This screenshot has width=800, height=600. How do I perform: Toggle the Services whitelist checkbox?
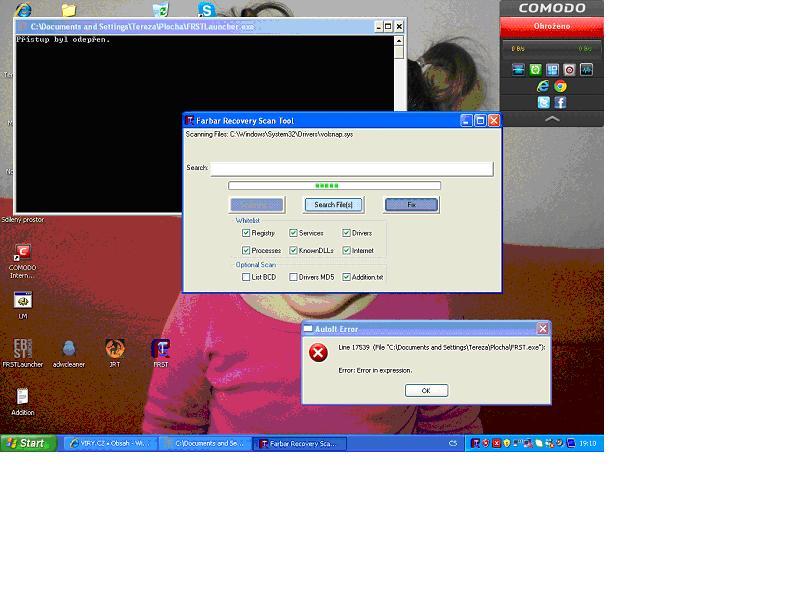click(293, 233)
